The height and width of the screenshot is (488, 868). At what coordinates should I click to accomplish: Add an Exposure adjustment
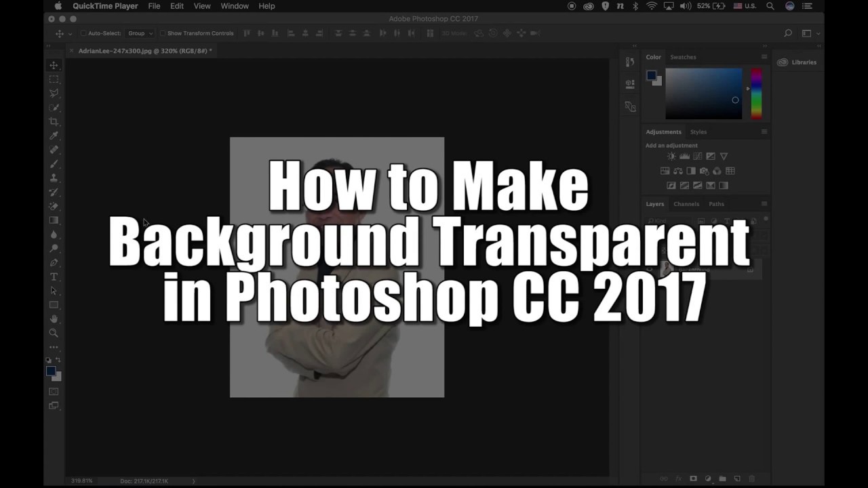(711, 157)
